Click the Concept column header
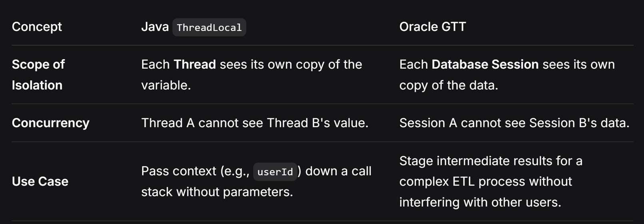644x224 pixels. coord(37,27)
